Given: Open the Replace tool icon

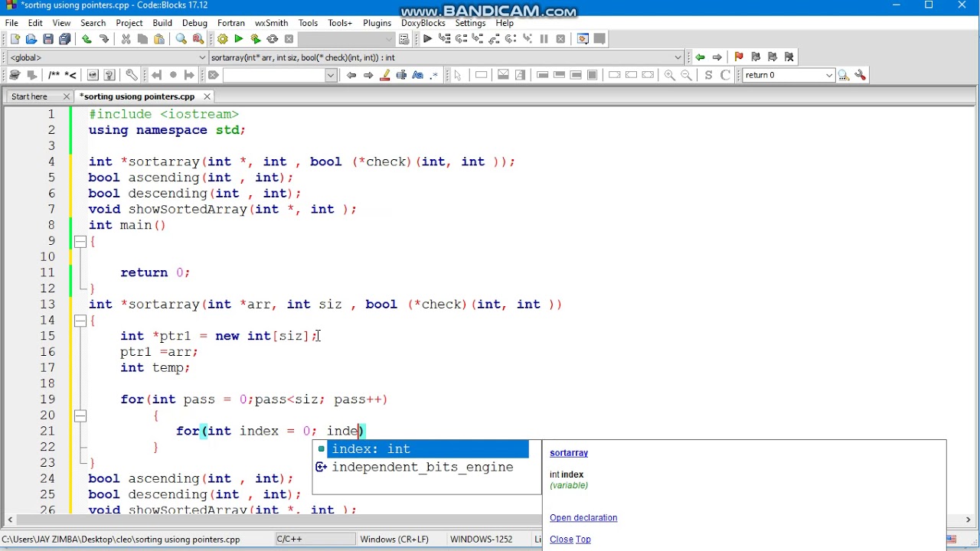Looking at the screenshot, I should click(198, 39).
